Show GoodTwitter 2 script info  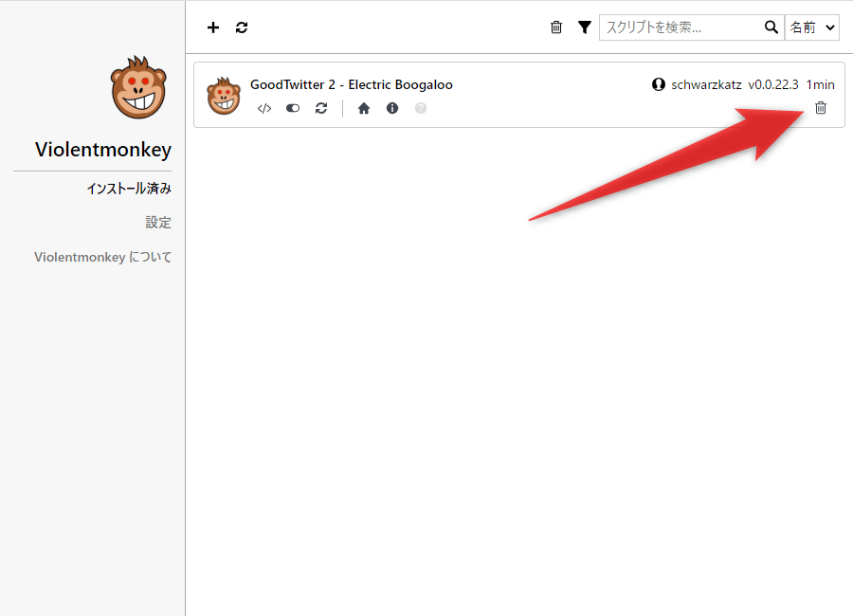[x=392, y=108]
